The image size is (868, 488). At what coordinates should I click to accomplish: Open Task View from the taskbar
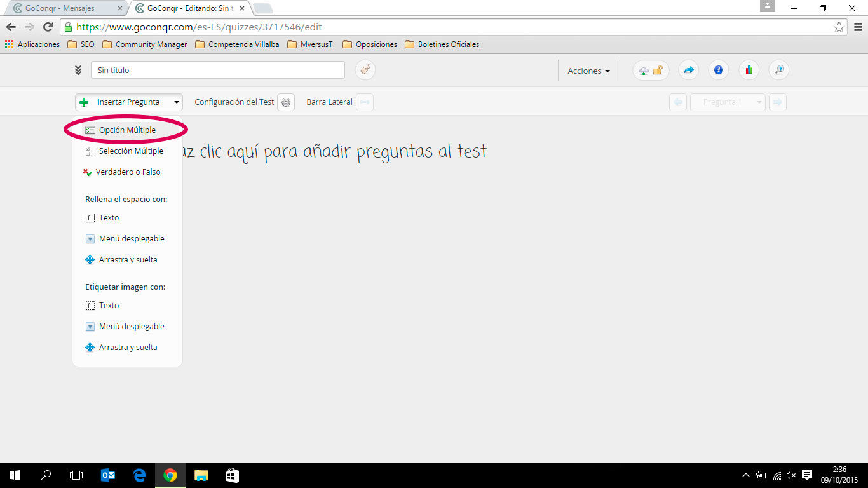pyautogui.click(x=76, y=475)
